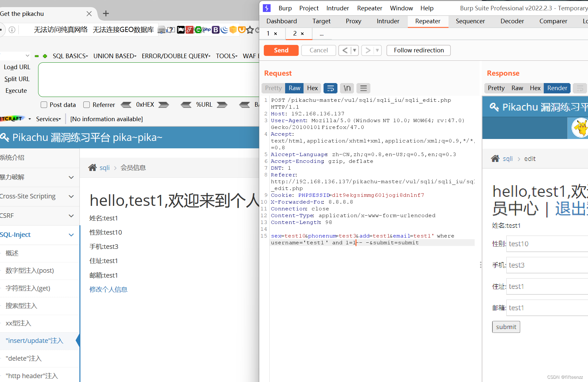Click the site info icon in address bar
Viewport: 588px width, 382px height.
point(12,30)
